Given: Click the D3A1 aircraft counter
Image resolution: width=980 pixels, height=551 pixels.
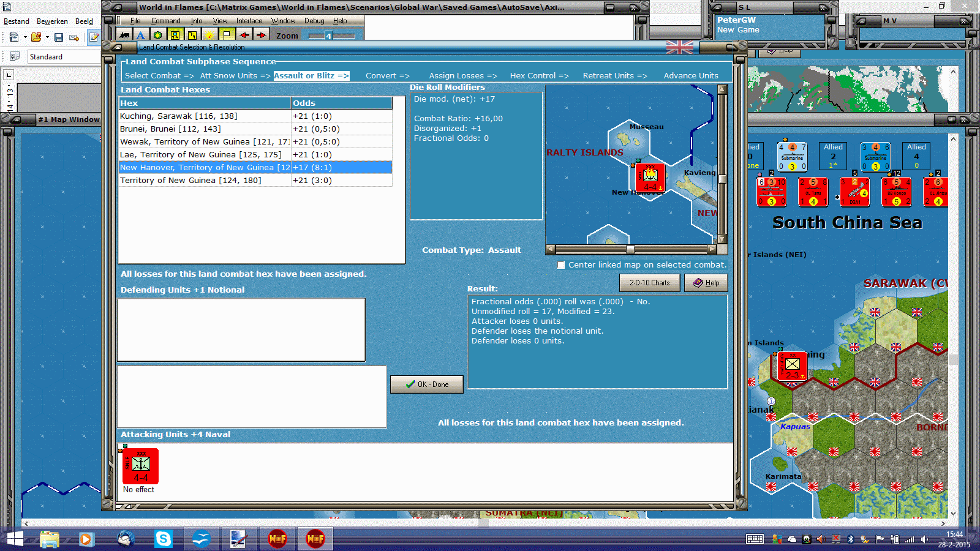Looking at the screenshot, I should pyautogui.click(x=854, y=192).
